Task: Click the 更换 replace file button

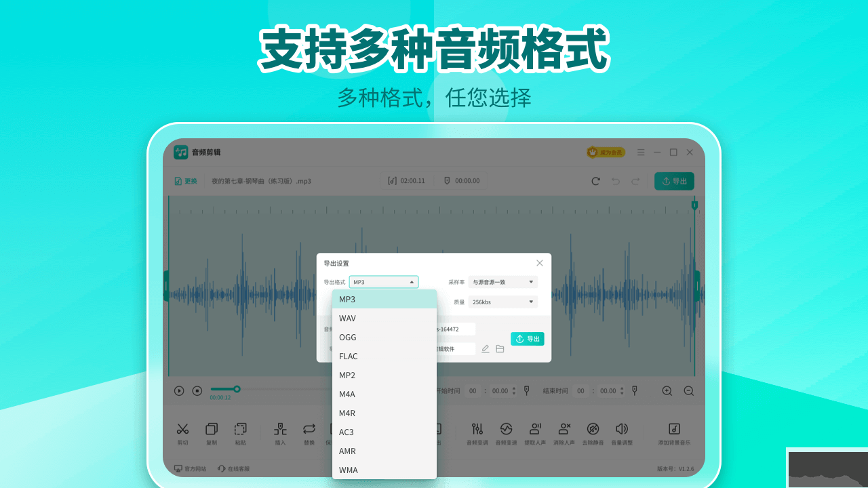Action: tap(186, 181)
